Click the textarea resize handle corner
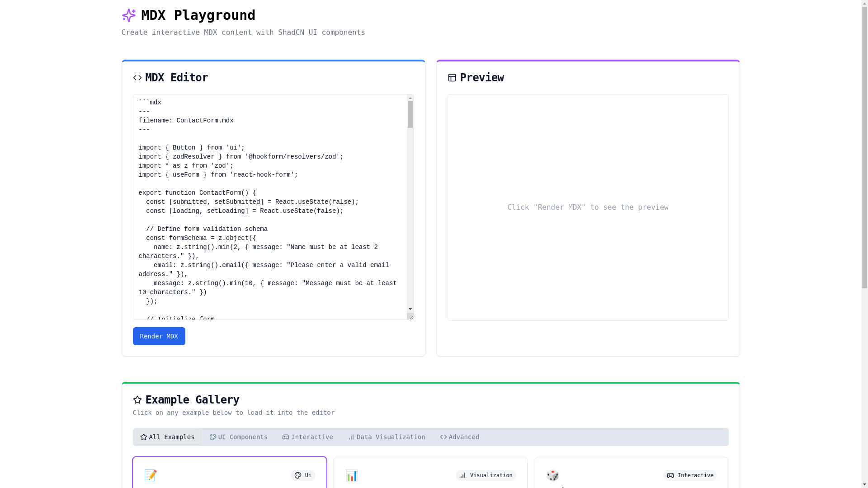This screenshot has width=868, height=488. [410, 316]
